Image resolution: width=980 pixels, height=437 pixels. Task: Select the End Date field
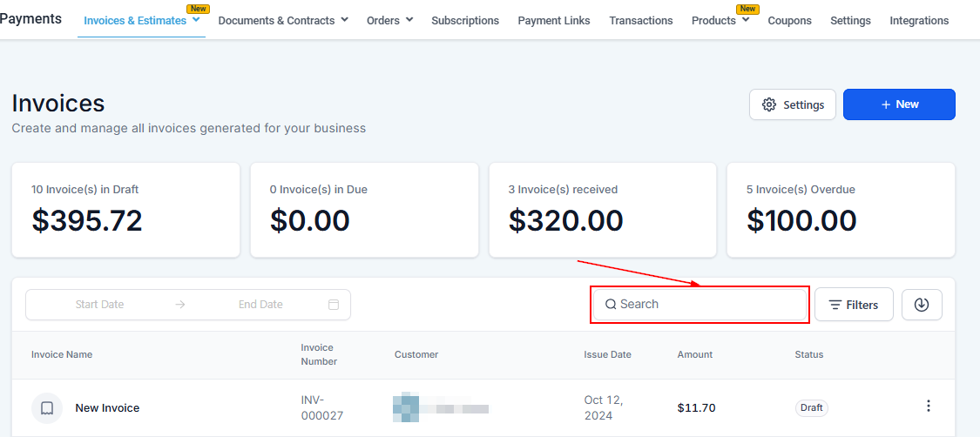point(260,305)
